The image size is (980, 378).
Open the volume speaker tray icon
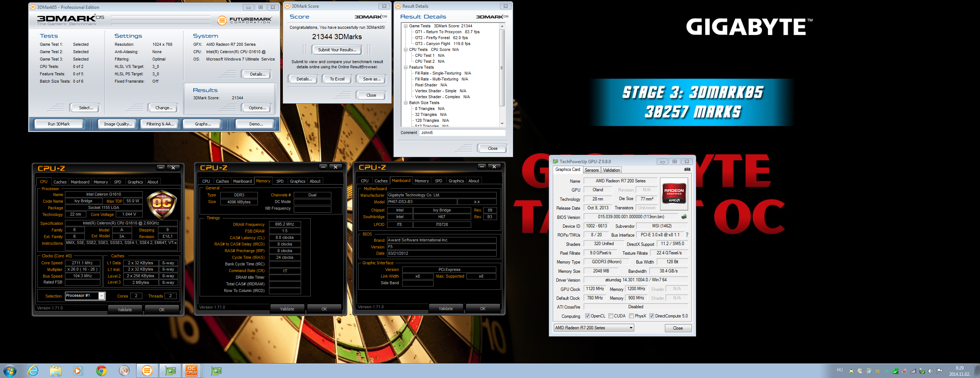(x=931, y=371)
